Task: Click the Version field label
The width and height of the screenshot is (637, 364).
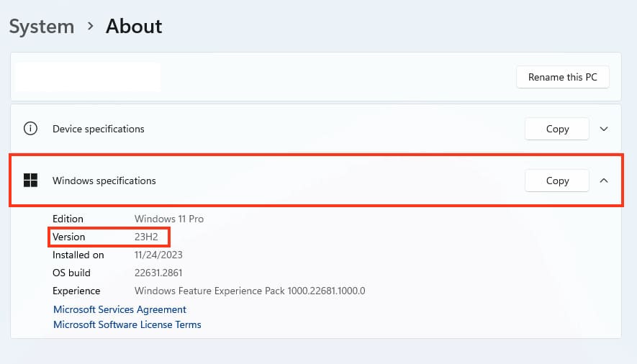Action: [68, 237]
